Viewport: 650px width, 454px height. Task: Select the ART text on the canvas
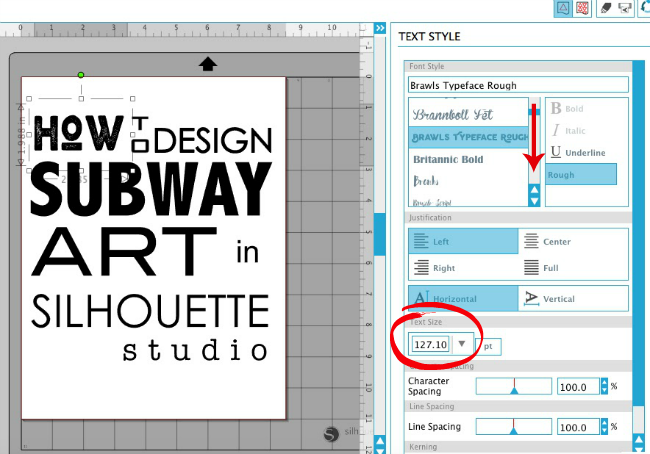click(x=124, y=252)
